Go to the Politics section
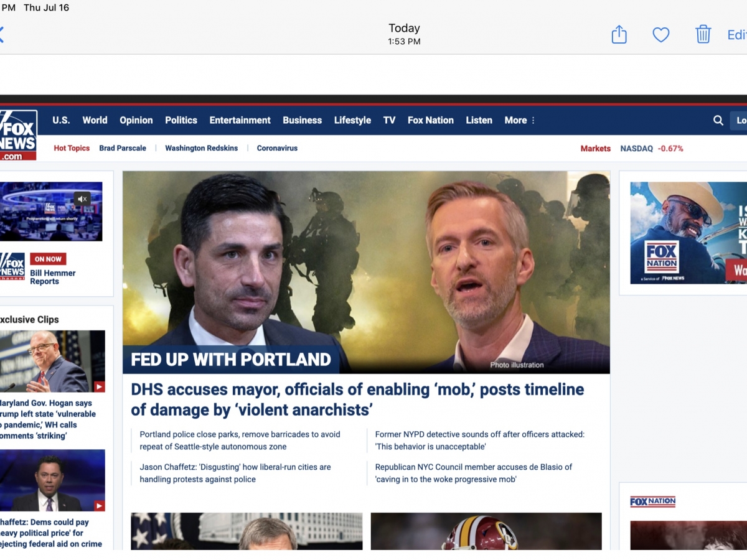747x560 pixels. pyautogui.click(x=181, y=120)
